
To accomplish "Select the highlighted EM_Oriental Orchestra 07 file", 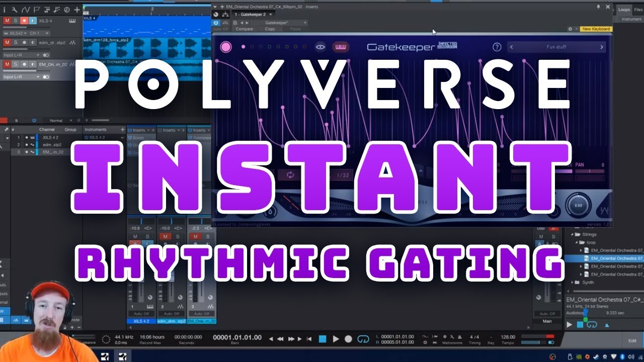I will click(x=604, y=258).
